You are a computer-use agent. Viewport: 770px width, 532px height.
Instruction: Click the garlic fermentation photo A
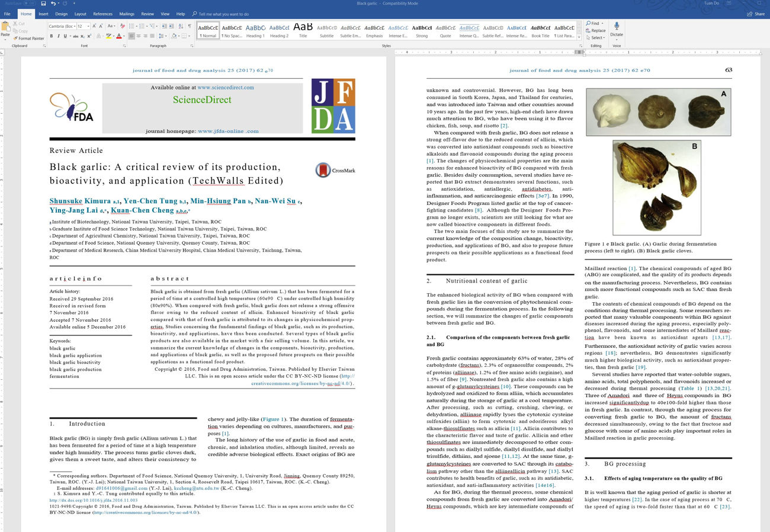[659, 112]
